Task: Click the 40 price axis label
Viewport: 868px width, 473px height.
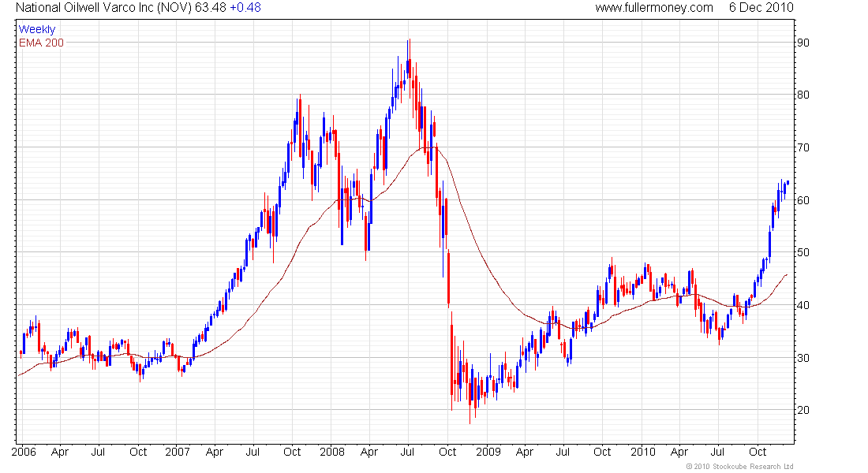Action: pyautogui.click(x=803, y=305)
